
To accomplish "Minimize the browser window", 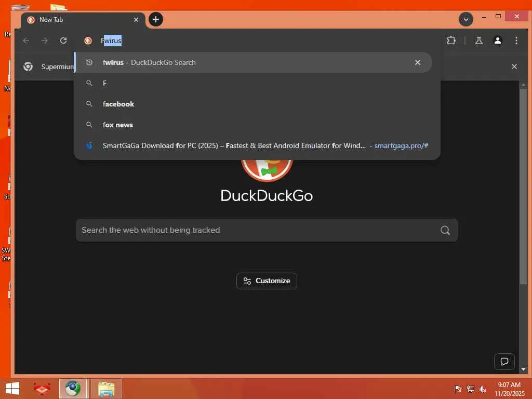I will 484,17.
